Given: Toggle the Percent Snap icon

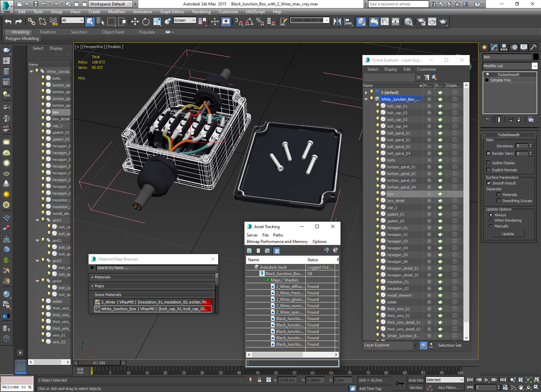Looking at the screenshot, I should [x=260, y=22].
